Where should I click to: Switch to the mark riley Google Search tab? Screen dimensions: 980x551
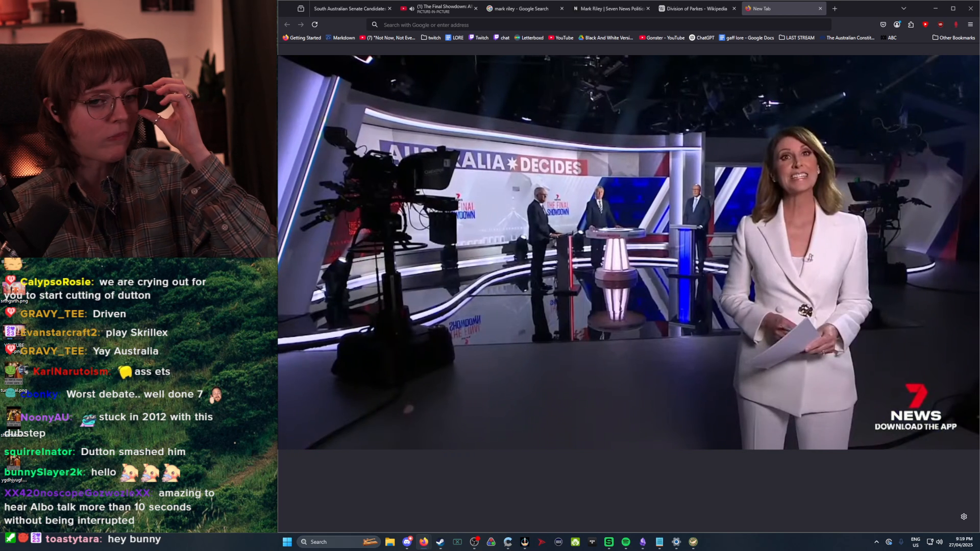click(521, 8)
